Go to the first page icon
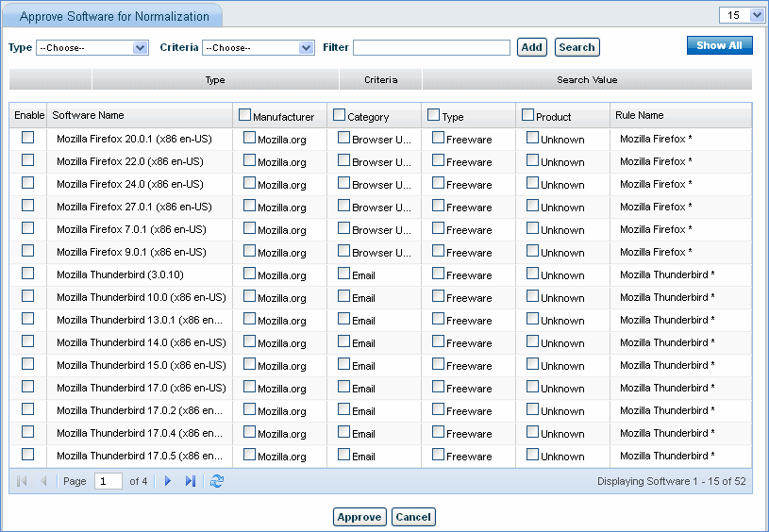Viewport: 769px width, 532px height. pyautogui.click(x=22, y=481)
